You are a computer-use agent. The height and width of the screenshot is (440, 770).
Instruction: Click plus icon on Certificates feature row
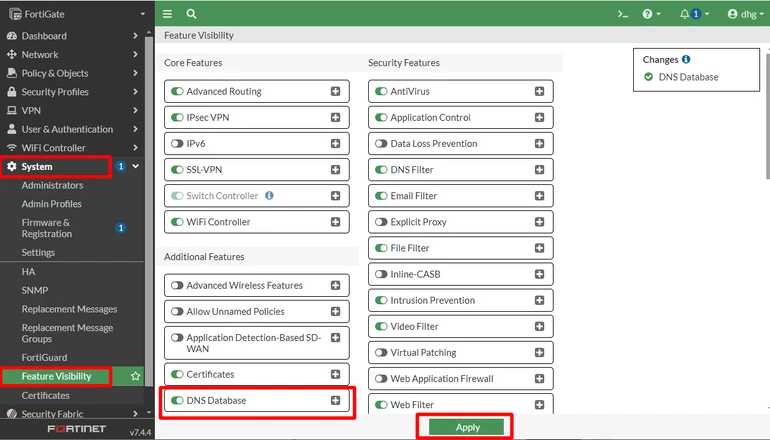pyautogui.click(x=335, y=374)
